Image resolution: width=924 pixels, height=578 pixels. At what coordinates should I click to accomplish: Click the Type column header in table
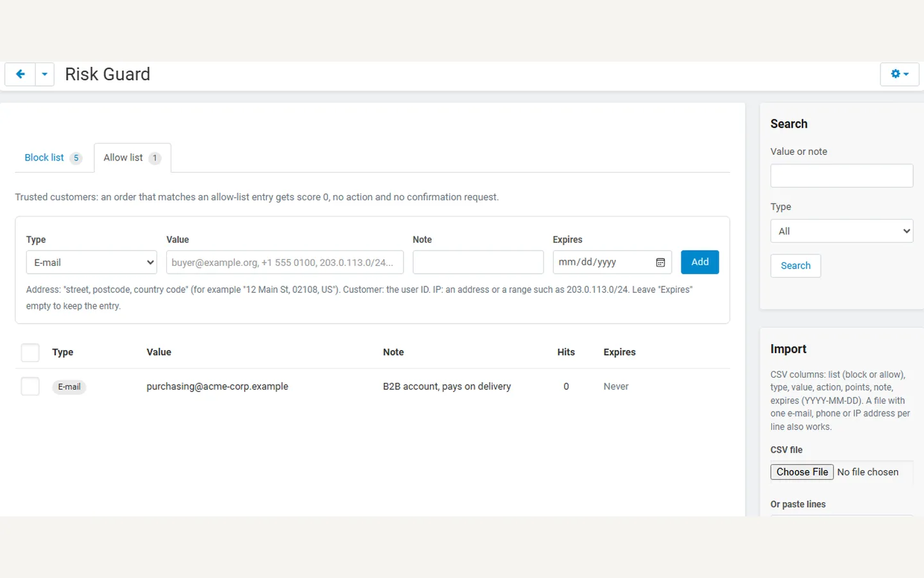click(63, 352)
